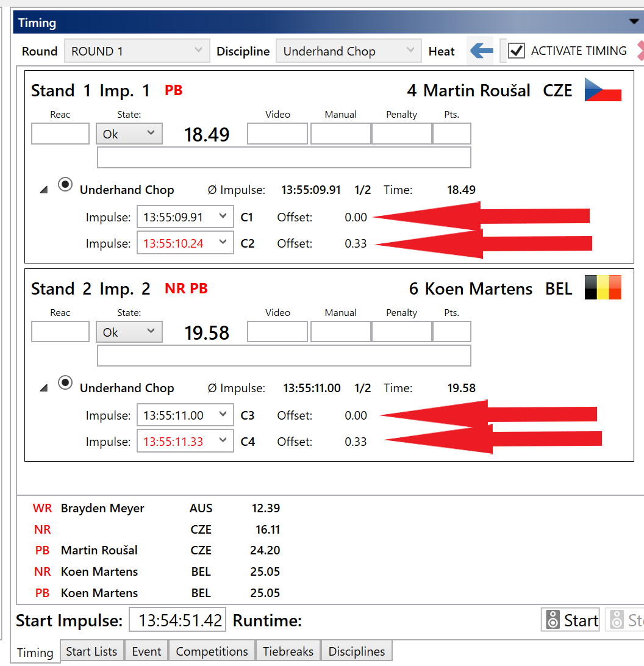
Task: Click the Video field for Stand 2
Action: point(277,332)
